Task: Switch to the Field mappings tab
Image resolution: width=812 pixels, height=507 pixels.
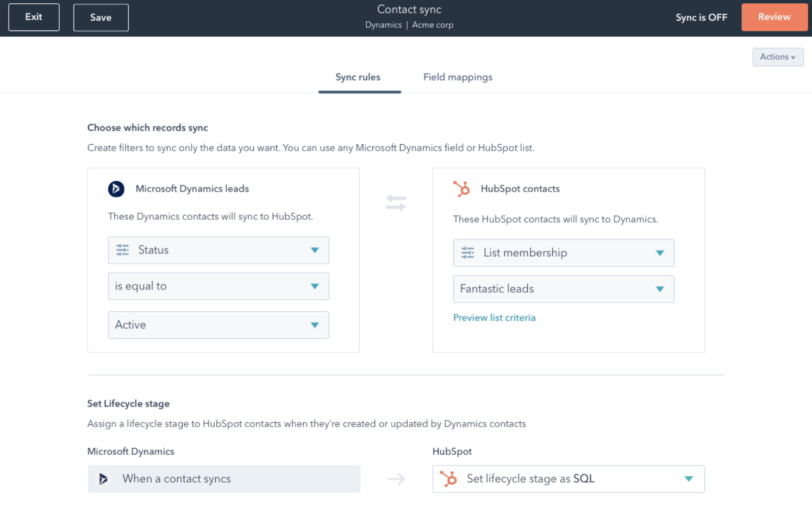Action: (x=458, y=77)
